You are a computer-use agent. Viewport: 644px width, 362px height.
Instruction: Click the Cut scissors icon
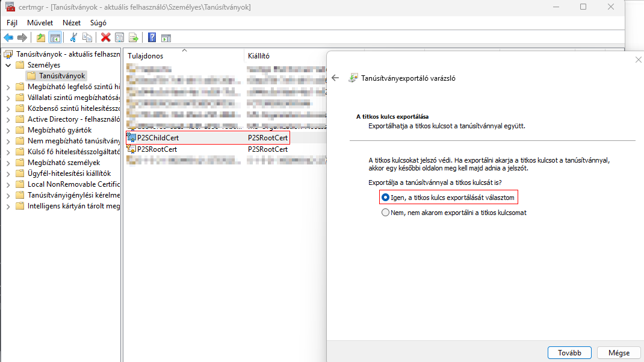point(73,38)
